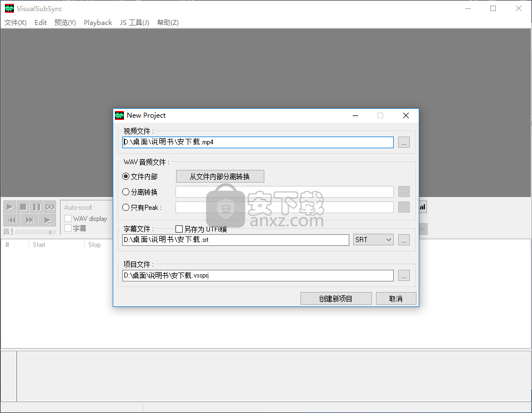Jump to previous subtitle icon
The width and height of the screenshot is (532, 413).
(12, 220)
